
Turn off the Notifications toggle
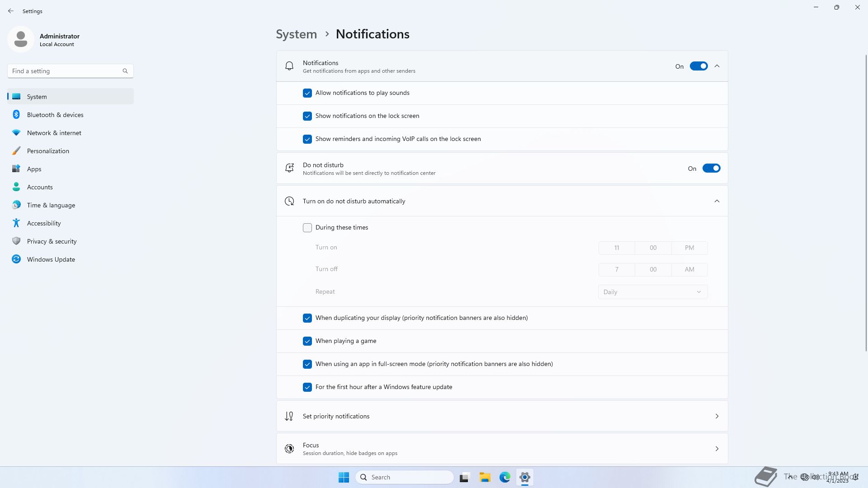click(x=698, y=66)
